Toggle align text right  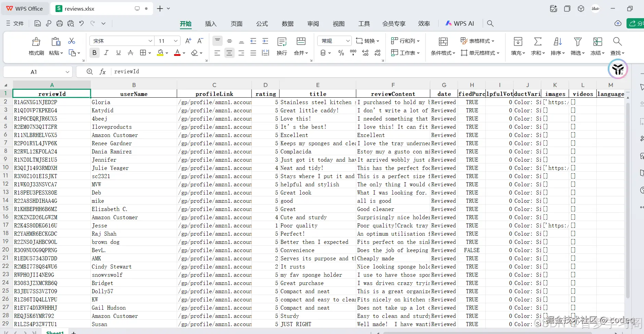tap(241, 53)
